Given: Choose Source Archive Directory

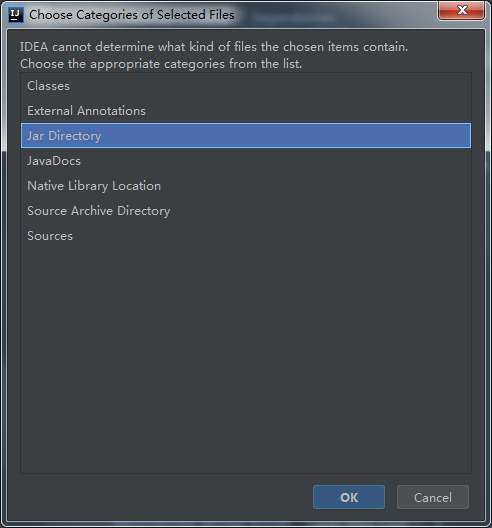Looking at the screenshot, I should (246, 210).
